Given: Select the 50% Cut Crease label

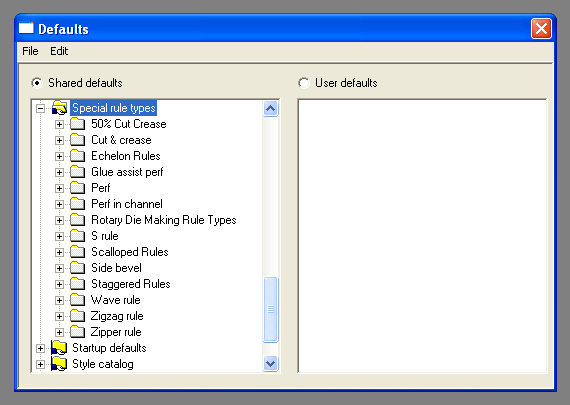Looking at the screenshot, I should pos(129,124).
